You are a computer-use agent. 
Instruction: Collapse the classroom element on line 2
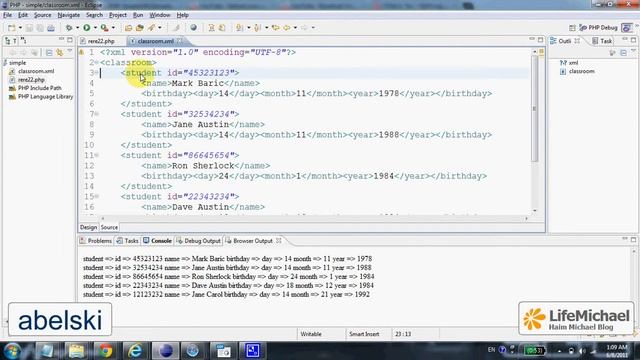click(96, 62)
